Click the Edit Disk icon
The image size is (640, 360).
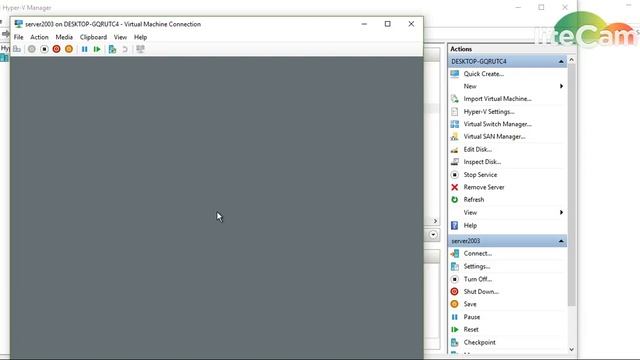[x=454, y=149]
